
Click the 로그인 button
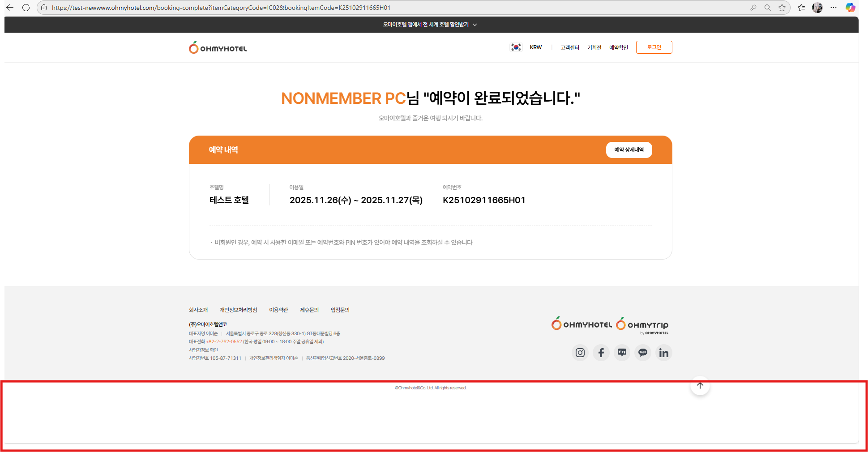pyautogui.click(x=654, y=47)
